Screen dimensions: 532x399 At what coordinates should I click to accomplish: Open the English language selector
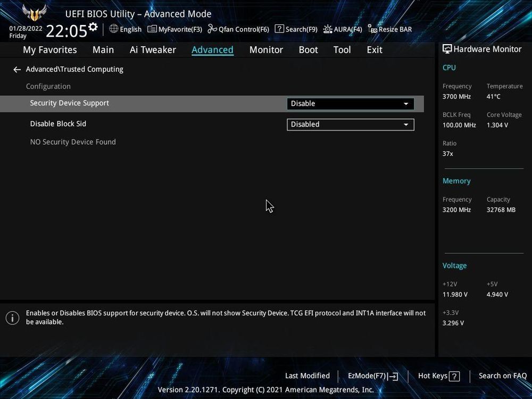125,29
